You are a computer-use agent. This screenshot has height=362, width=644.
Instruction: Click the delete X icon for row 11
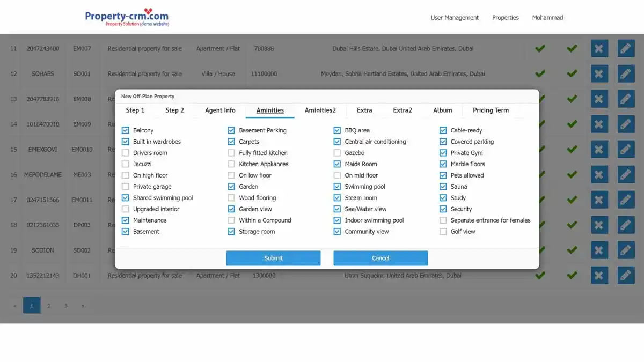599,48
